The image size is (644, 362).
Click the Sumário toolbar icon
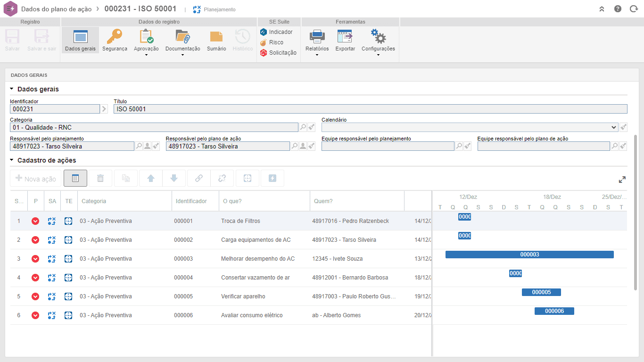(x=216, y=37)
